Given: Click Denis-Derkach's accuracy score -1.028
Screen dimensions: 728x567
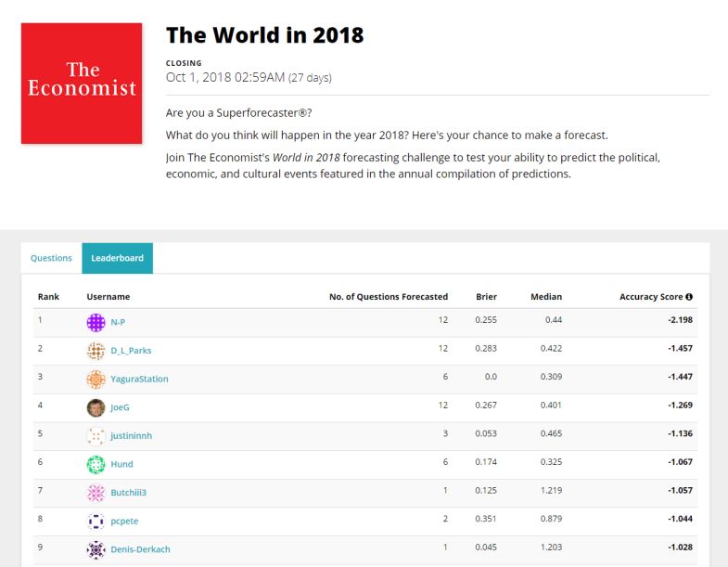Looking at the screenshot, I should (680, 547).
